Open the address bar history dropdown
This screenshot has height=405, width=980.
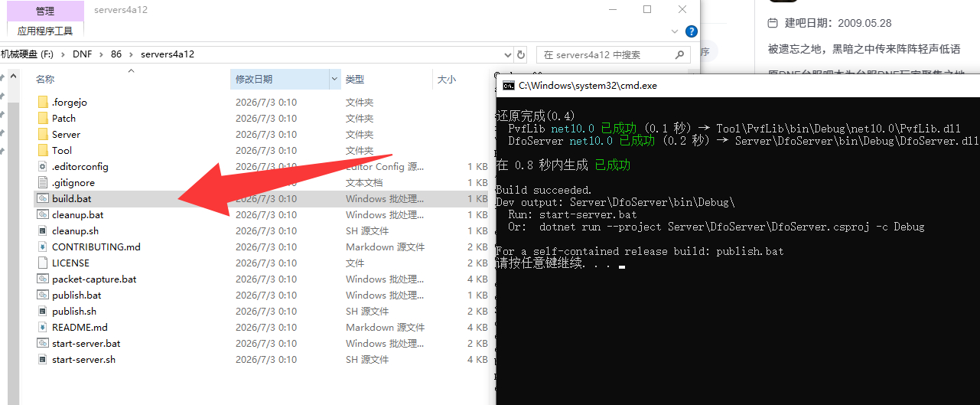[x=508, y=54]
